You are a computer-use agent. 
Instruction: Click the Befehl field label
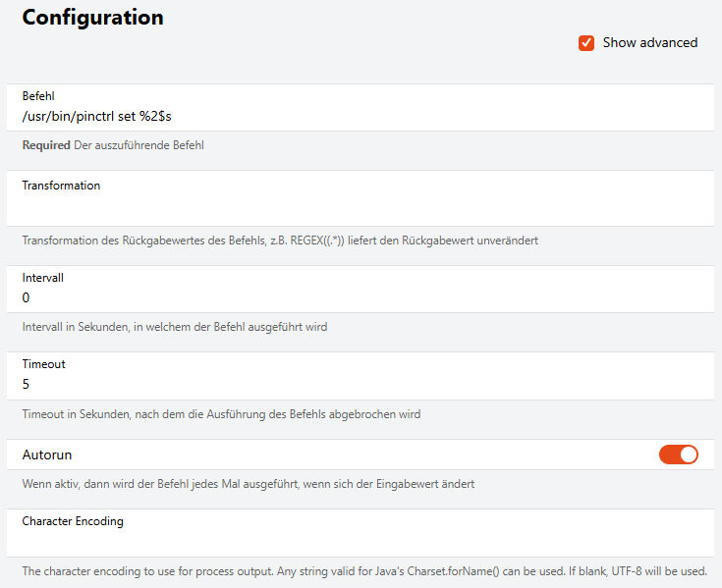click(37, 97)
